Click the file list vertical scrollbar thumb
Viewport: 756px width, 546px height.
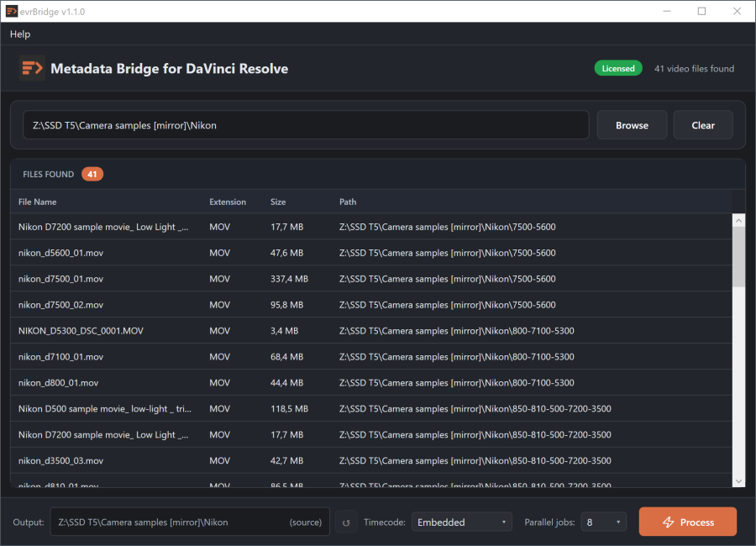[738, 257]
